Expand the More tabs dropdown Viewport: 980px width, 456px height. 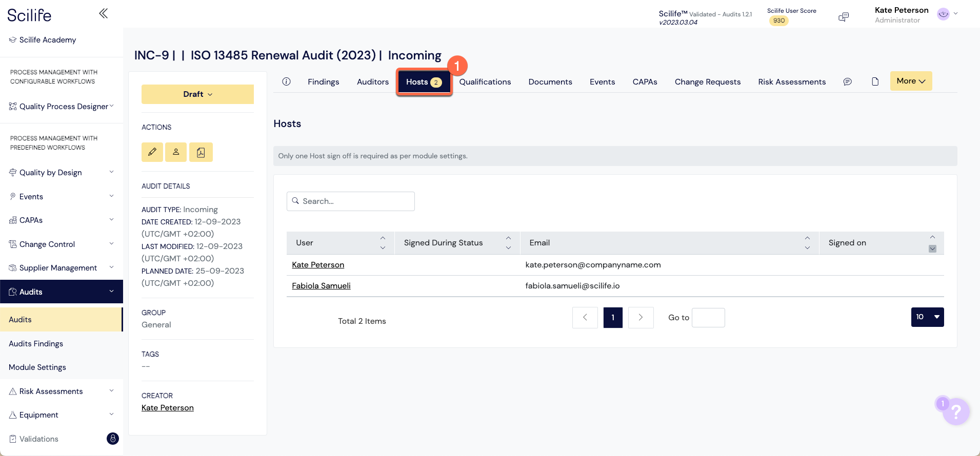pyautogui.click(x=911, y=81)
